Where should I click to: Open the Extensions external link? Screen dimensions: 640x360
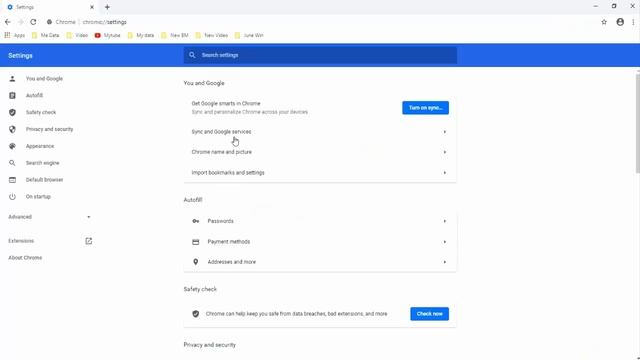pos(89,241)
